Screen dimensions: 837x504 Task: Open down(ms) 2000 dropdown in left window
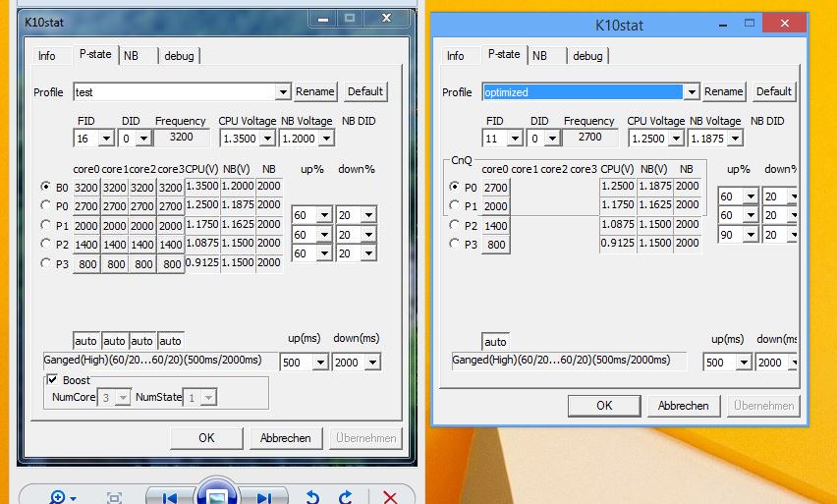(x=372, y=363)
